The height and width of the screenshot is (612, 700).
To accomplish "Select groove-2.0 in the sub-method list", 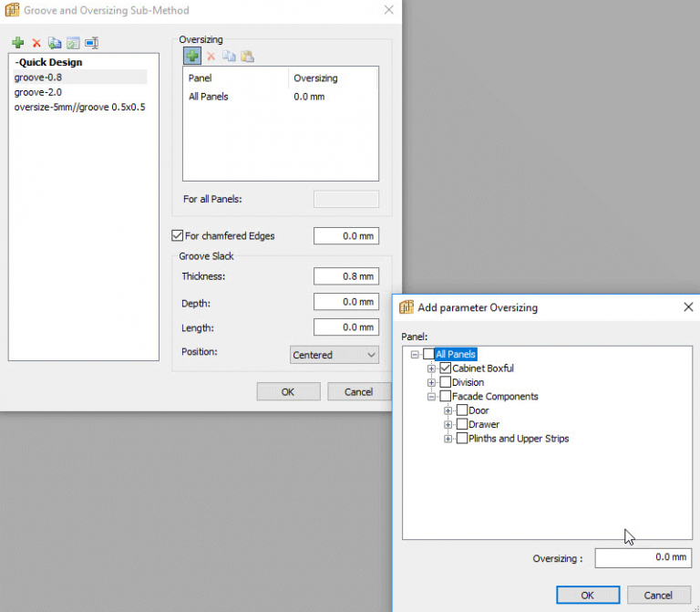I will pos(38,92).
